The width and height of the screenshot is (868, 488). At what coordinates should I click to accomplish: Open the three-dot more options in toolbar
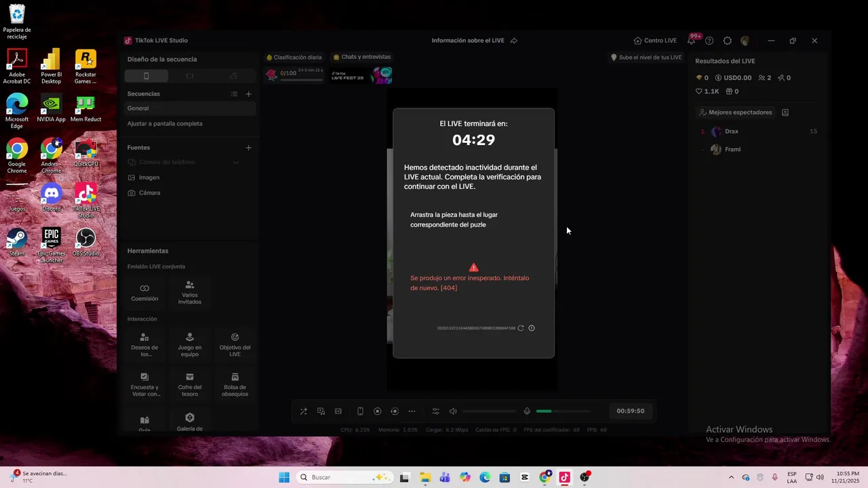pyautogui.click(x=412, y=411)
